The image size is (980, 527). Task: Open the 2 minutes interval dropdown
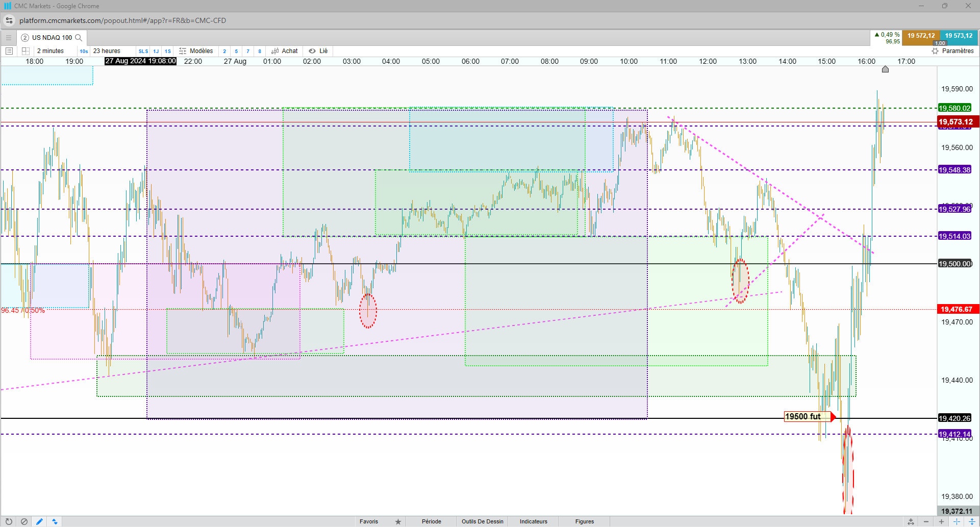coord(51,51)
